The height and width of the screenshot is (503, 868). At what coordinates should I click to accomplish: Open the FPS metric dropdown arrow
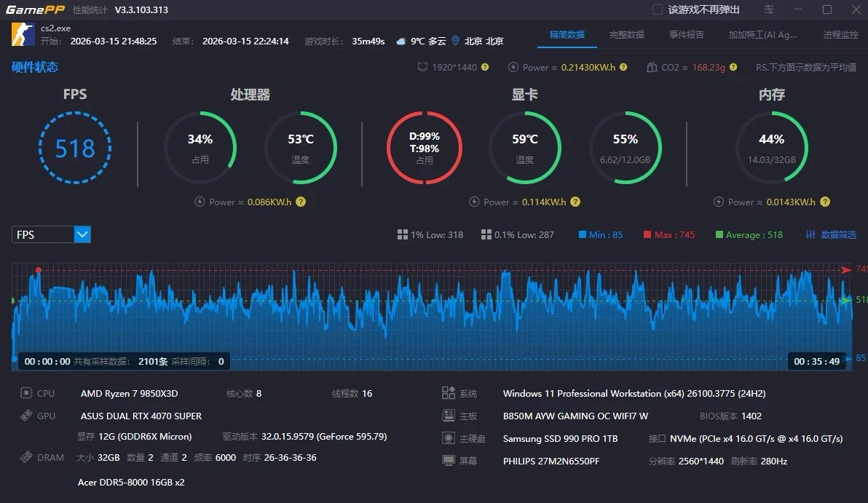(82, 234)
